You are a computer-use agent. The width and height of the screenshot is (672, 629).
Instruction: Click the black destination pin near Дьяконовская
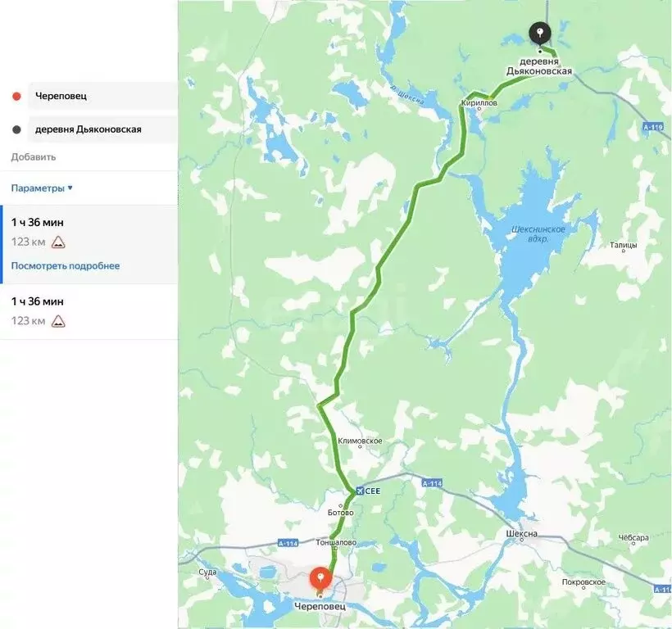(540, 34)
